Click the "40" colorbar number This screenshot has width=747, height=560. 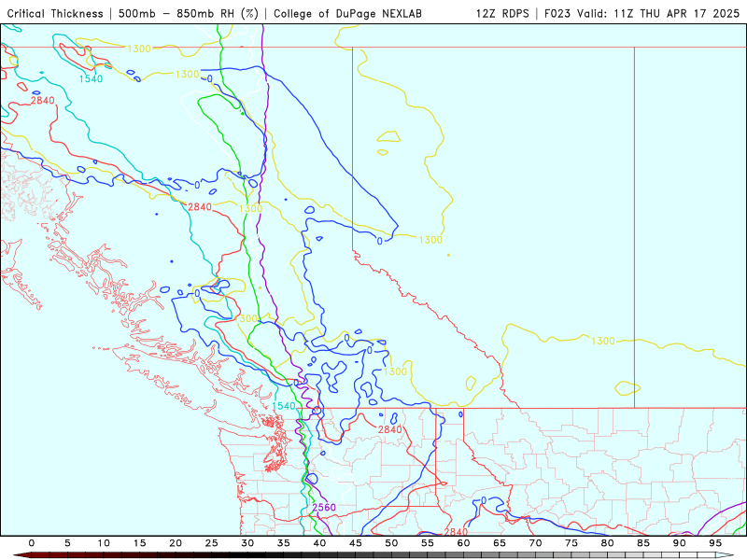319,543
